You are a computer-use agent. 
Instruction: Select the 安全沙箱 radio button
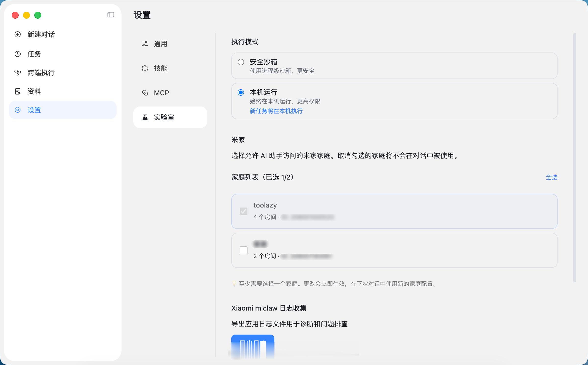point(241,62)
